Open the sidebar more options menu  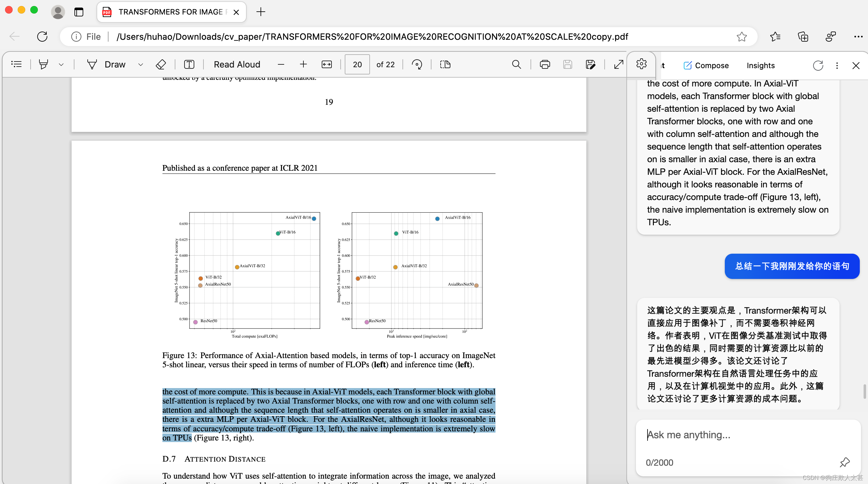click(x=837, y=65)
